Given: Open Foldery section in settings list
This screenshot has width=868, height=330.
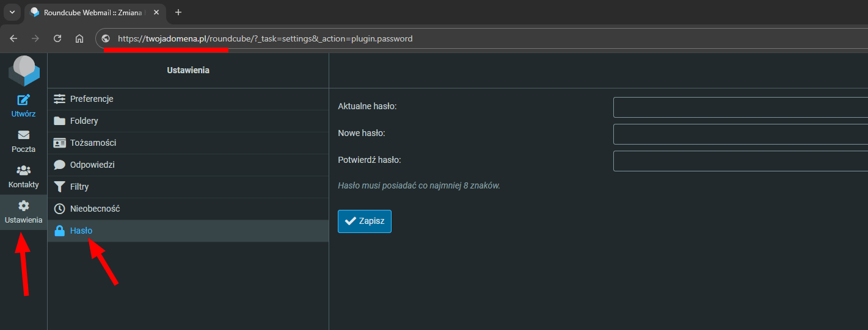Looking at the screenshot, I should tap(84, 121).
